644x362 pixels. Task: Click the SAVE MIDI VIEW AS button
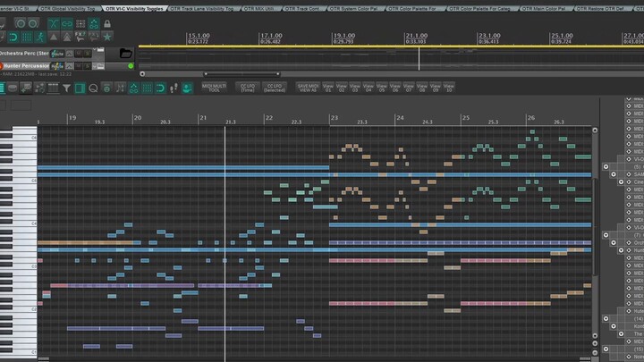pos(308,88)
